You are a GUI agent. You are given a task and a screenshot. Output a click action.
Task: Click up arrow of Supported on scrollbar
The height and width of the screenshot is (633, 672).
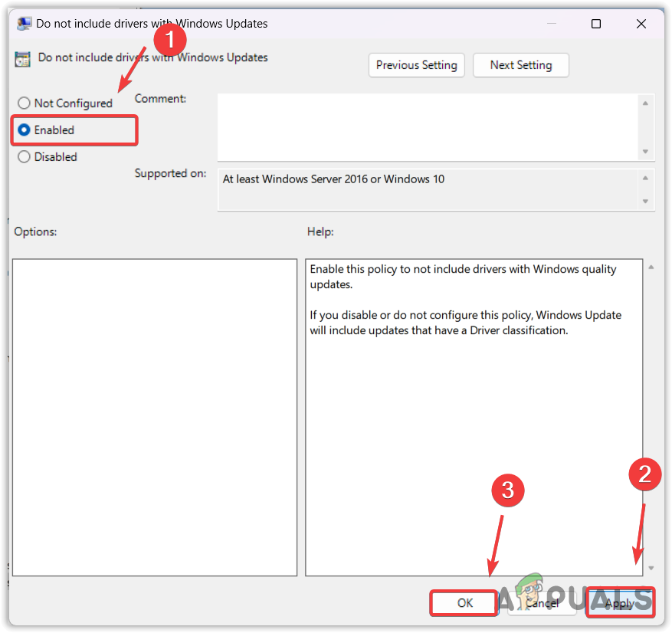coord(646,179)
